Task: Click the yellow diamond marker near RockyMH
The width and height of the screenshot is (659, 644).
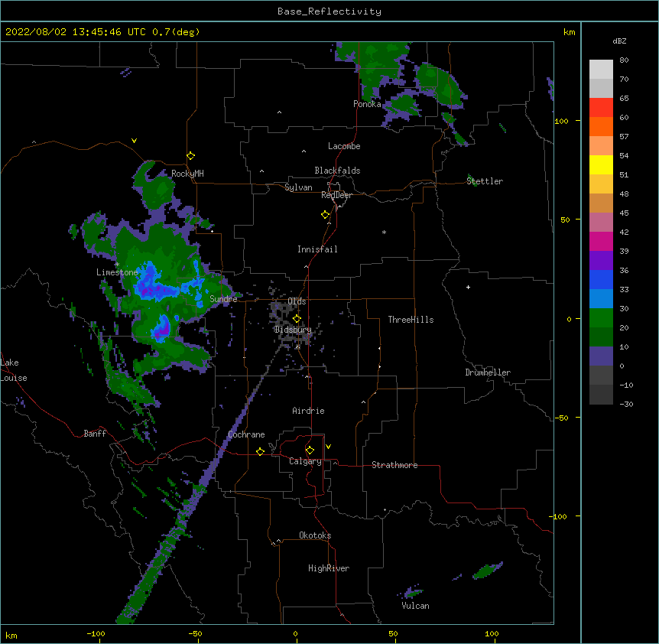Action: [191, 156]
